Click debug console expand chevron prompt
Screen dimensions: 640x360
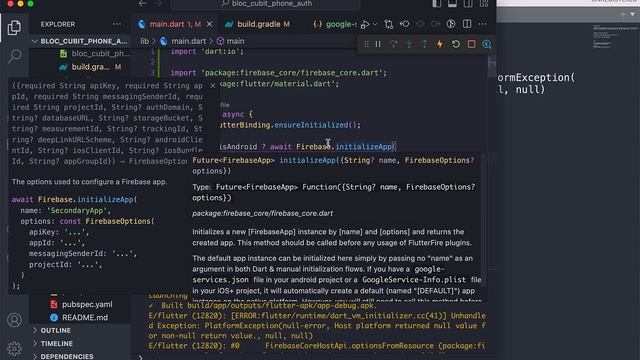pos(140,357)
